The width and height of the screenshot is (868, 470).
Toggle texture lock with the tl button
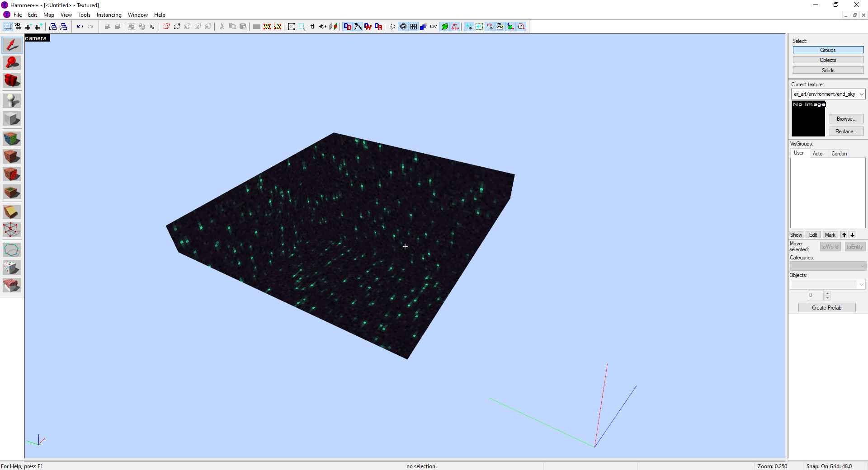(312, 26)
